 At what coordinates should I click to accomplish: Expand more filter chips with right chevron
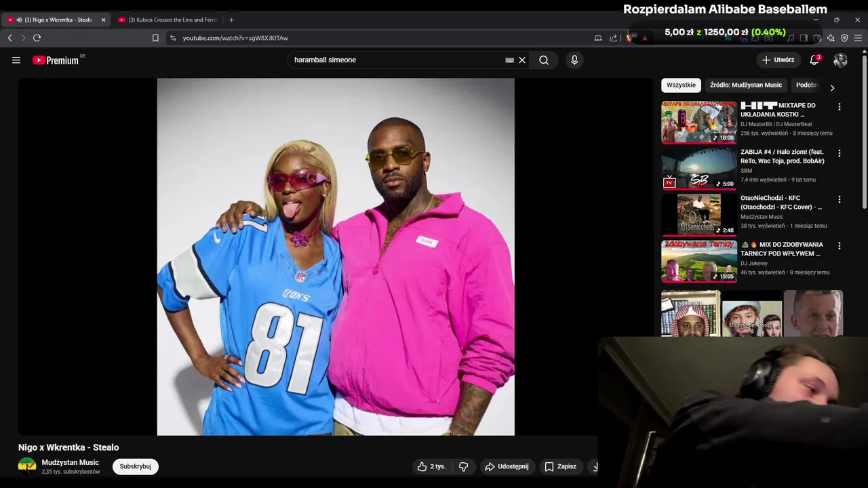click(832, 87)
